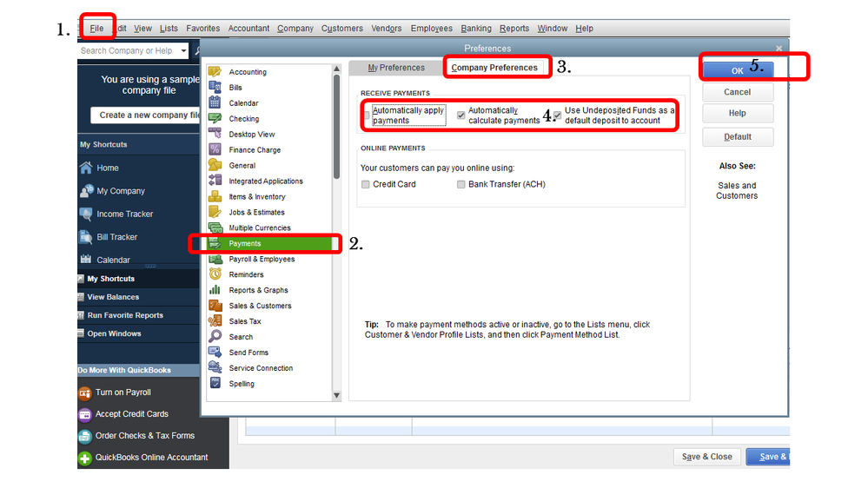Viewport: 868px width, 488px height.
Task: Click the QuickBooks Online Accountant plus icon
Action: coord(84,458)
